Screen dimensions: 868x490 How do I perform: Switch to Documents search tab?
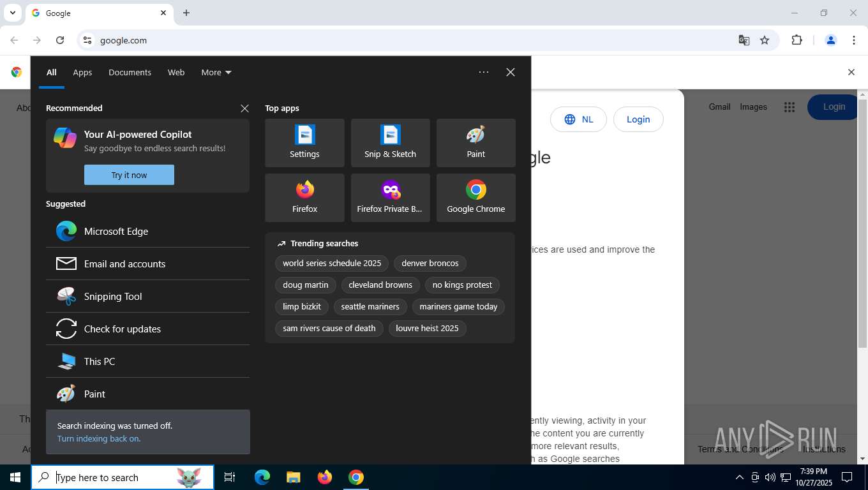tap(130, 72)
